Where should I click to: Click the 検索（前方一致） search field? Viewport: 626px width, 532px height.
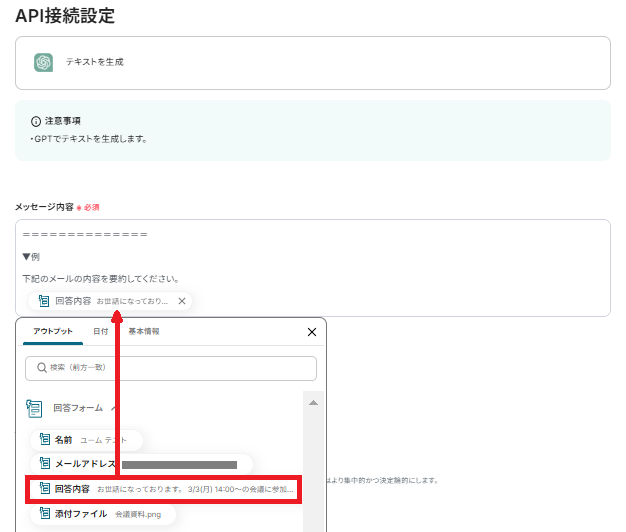tap(171, 368)
